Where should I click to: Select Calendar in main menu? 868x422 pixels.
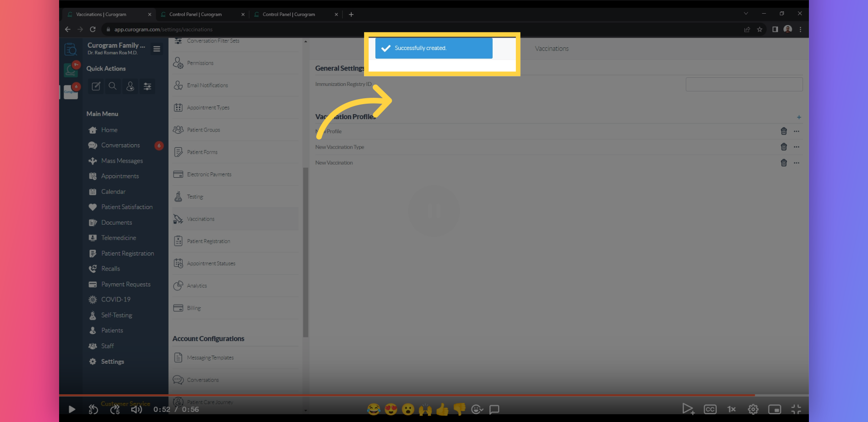[113, 192]
